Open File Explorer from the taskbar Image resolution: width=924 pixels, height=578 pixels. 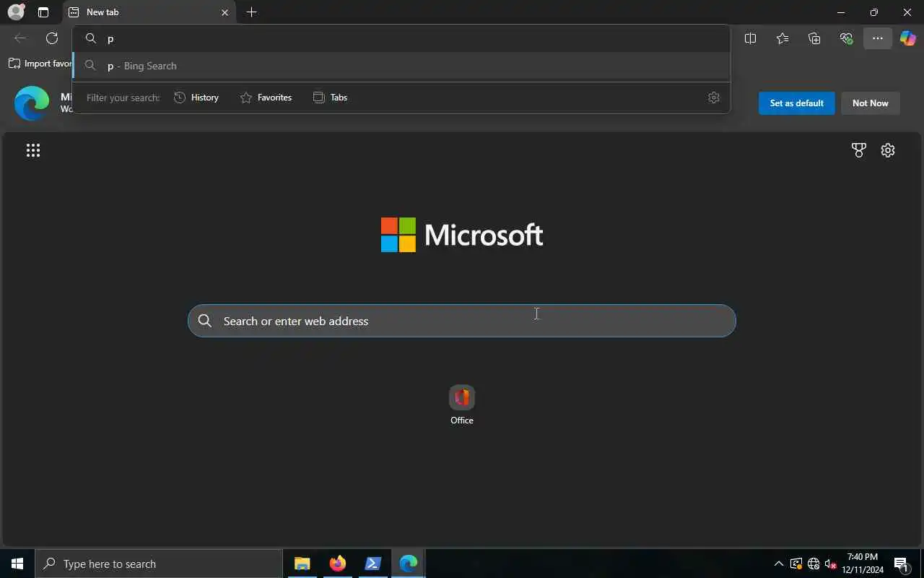coord(302,564)
